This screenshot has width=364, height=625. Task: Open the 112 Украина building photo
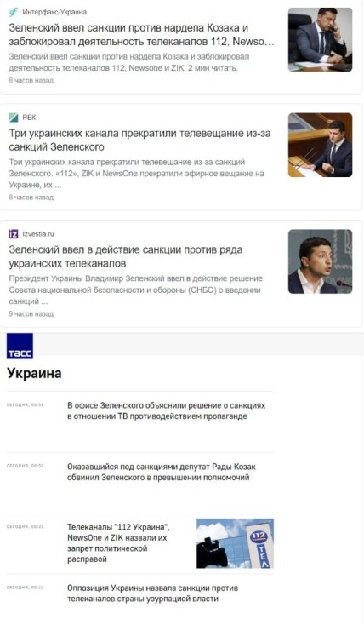click(x=235, y=543)
